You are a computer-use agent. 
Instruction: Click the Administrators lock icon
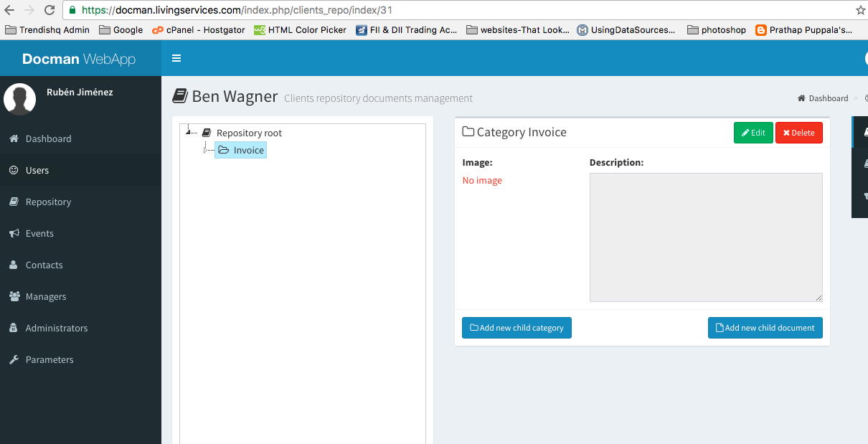[14, 328]
